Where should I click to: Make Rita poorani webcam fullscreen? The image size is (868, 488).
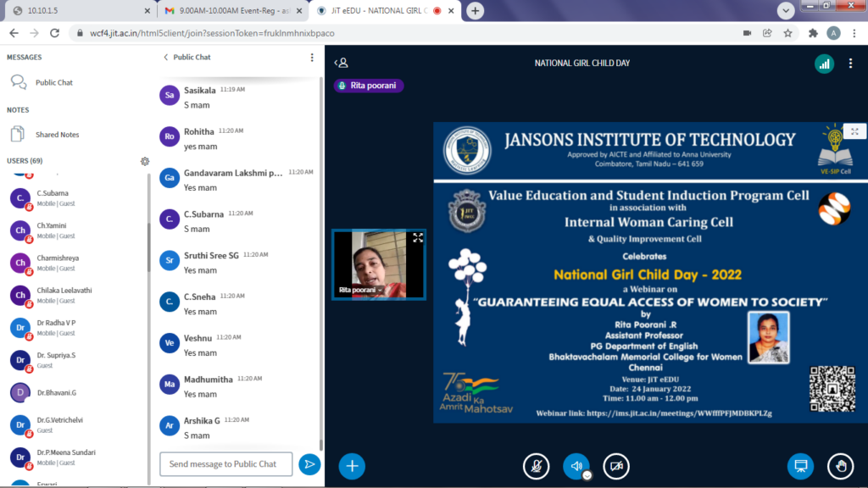click(x=418, y=237)
